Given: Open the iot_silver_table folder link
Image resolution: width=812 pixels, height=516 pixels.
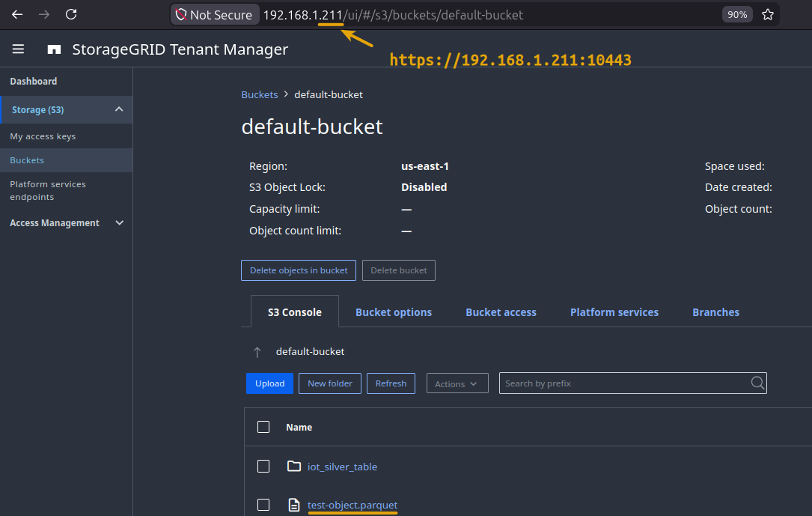Looking at the screenshot, I should click(342, 467).
